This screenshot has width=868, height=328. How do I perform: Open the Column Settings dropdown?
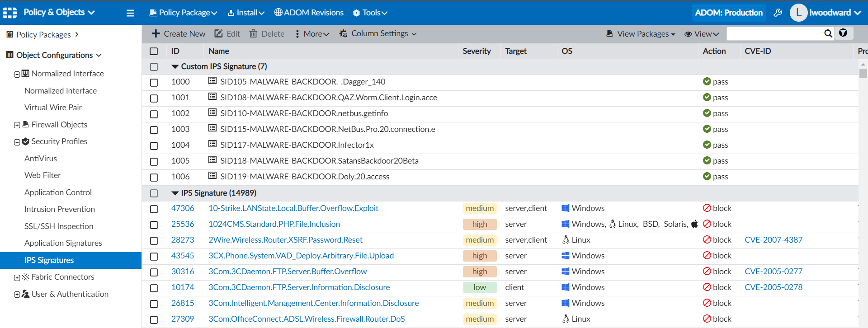point(378,34)
